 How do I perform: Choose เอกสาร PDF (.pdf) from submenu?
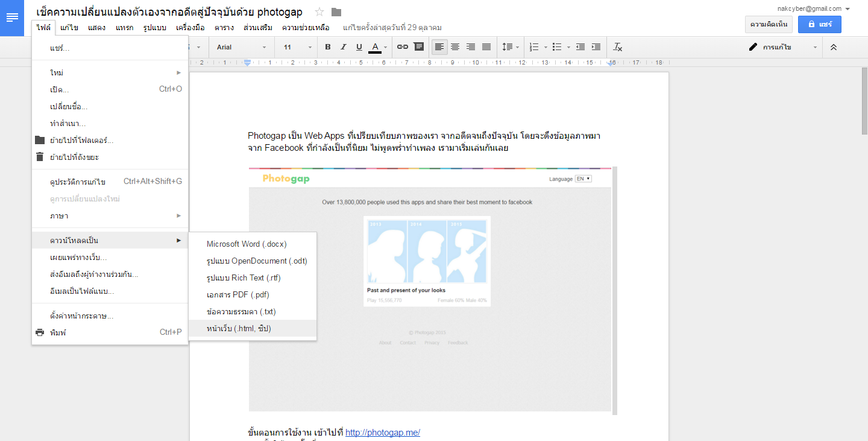tap(237, 294)
